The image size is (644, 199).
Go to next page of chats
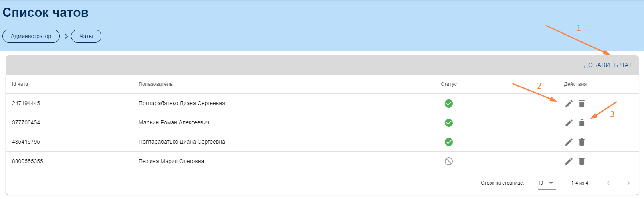pos(628,183)
